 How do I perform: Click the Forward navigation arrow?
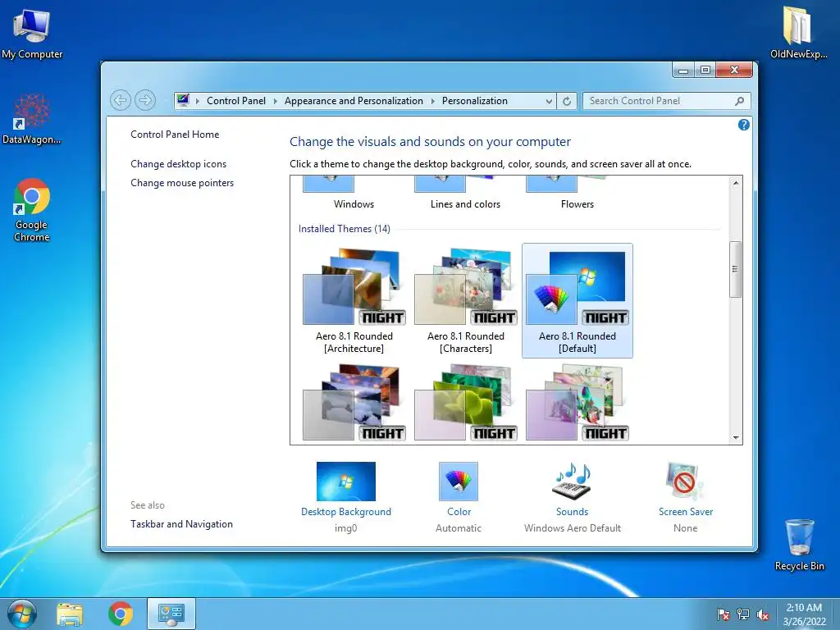pyautogui.click(x=145, y=100)
